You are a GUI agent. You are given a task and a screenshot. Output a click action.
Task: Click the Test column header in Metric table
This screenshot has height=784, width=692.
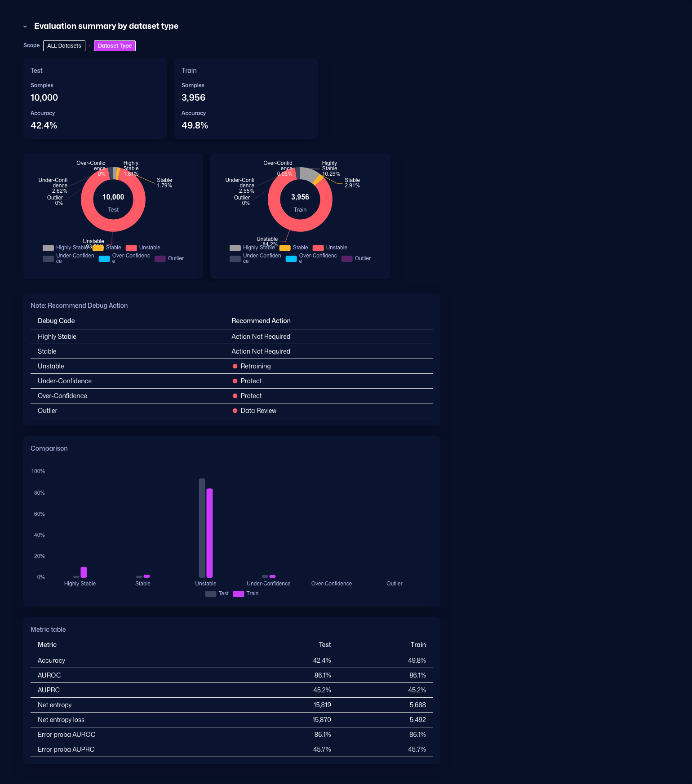coord(324,645)
